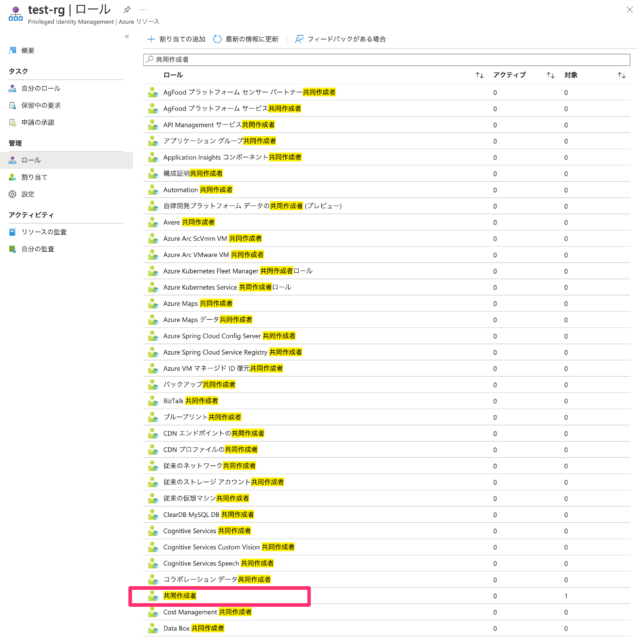Image resolution: width=640 pixels, height=639 pixels.
Task: Click role icon for Automation 共同作成者 row
Action: [x=153, y=190]
